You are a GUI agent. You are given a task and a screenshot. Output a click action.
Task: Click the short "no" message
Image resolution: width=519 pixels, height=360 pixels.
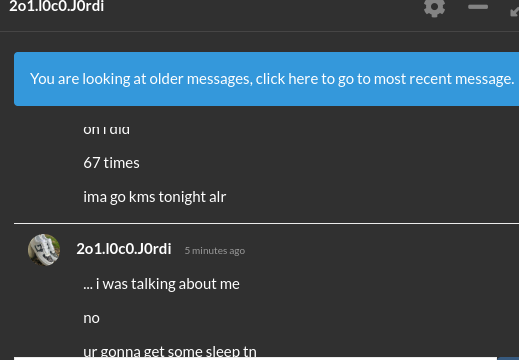tap(91, 318)
